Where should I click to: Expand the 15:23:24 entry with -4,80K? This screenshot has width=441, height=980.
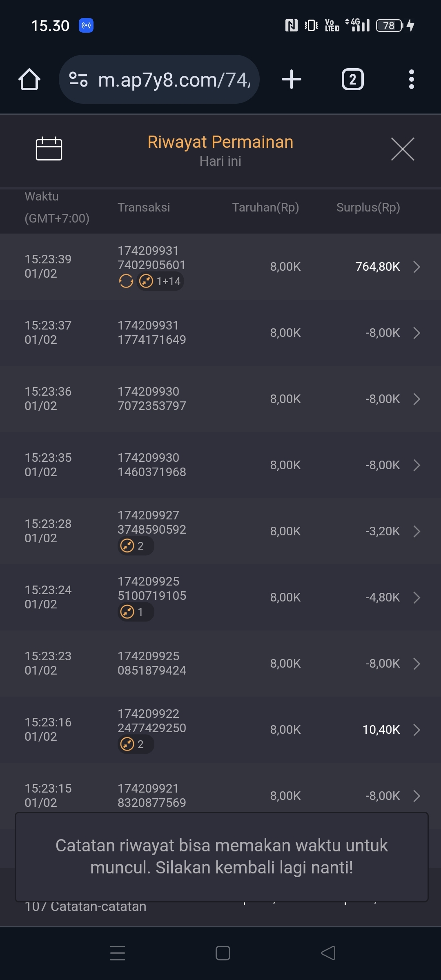coord(416,597)
